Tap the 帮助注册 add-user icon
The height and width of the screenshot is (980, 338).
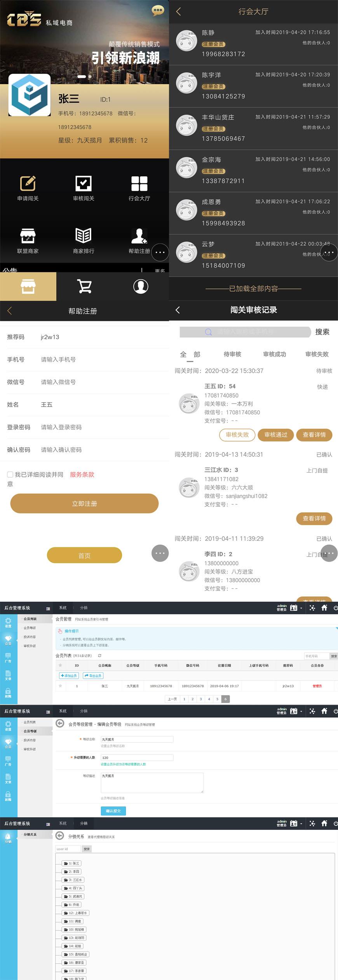[139, 236]
